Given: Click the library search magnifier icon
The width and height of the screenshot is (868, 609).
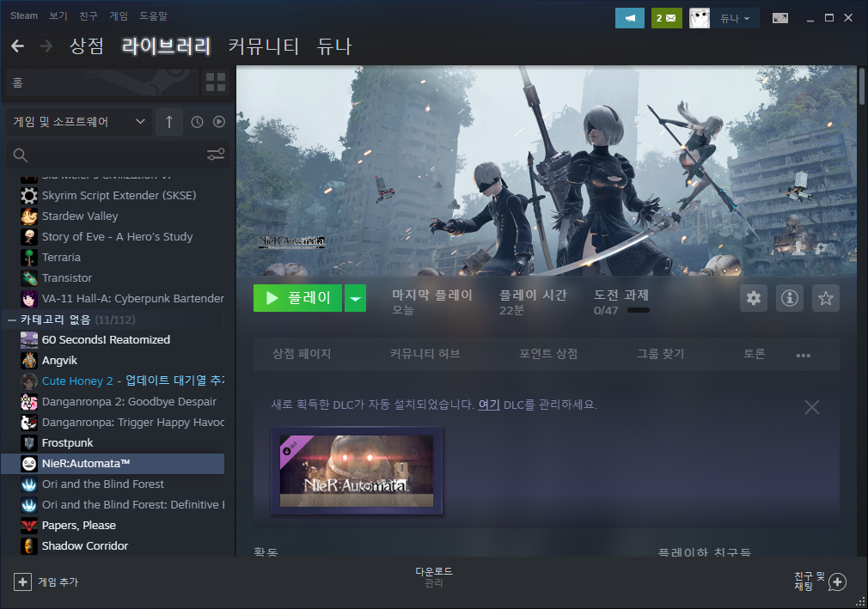Looking at the screenshot, I should 21,155.
